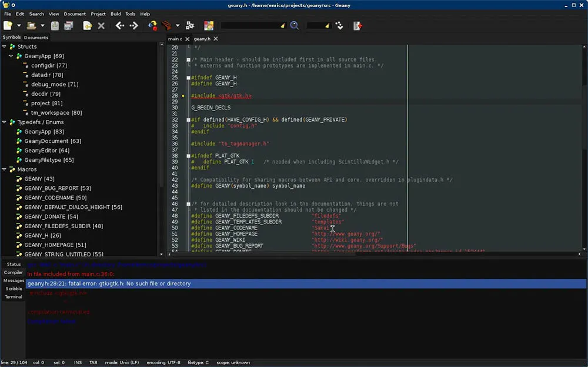Collapse the Typedefs / Enums tree node
The width and height of the screenshot is (588, 367).
coord(5,122)
